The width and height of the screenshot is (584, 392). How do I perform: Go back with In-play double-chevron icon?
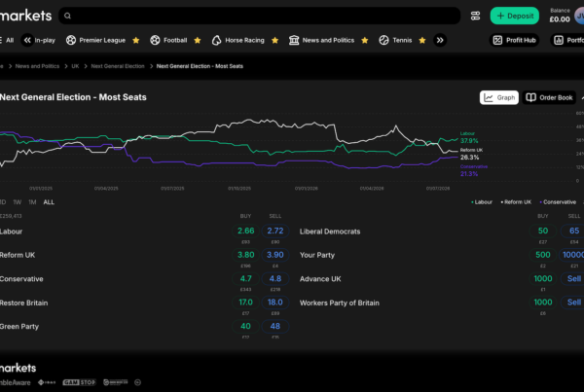click(x=27, y=40)
